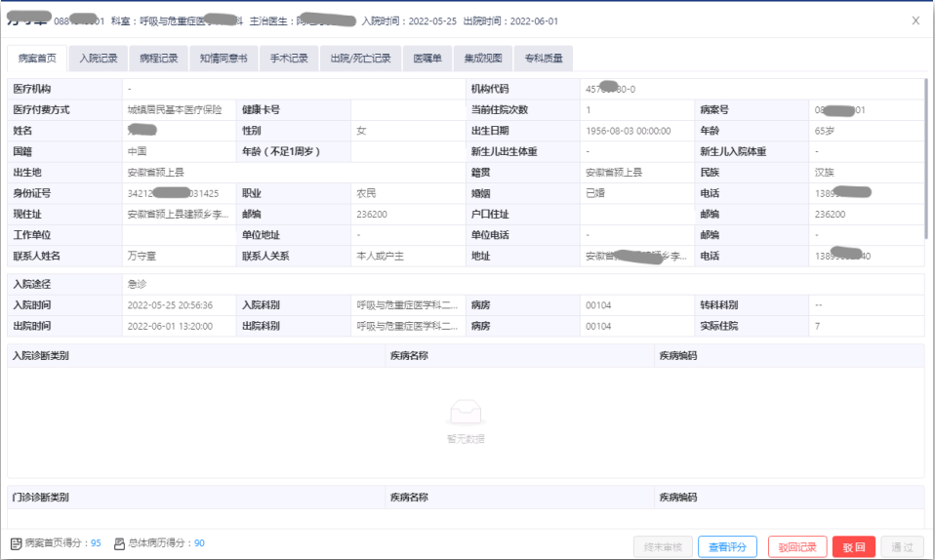Open the 手术记录 tab
The height and width of the screenshot is (560, 935).
point(289,59)
